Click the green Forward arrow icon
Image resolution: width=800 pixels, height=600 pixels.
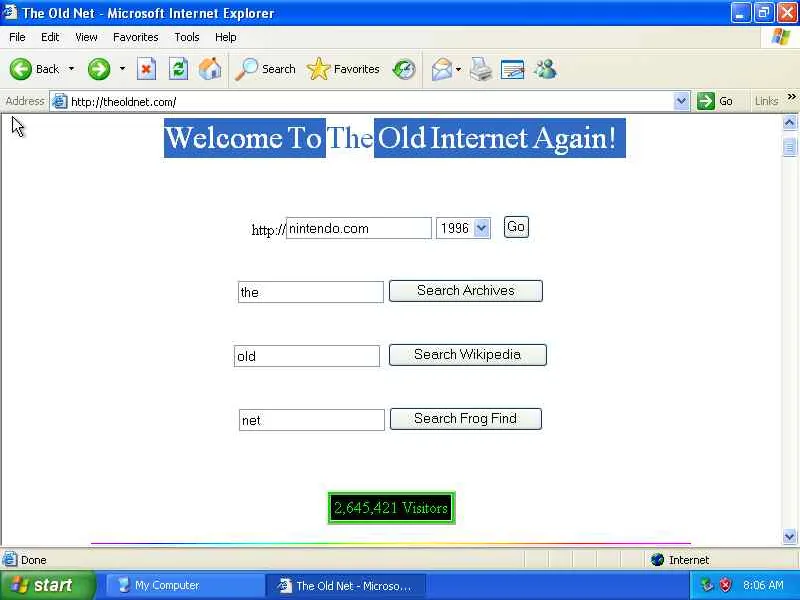[x=98, y=69]
